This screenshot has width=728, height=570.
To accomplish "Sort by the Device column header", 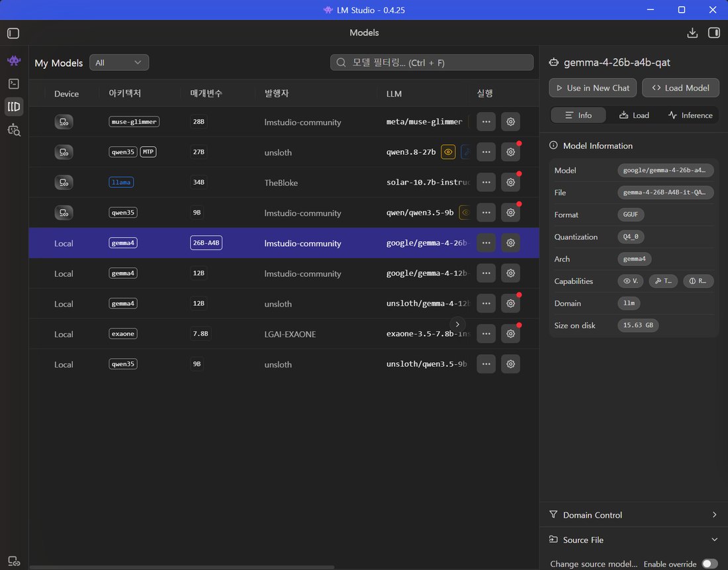I will [x=66, y=93].
